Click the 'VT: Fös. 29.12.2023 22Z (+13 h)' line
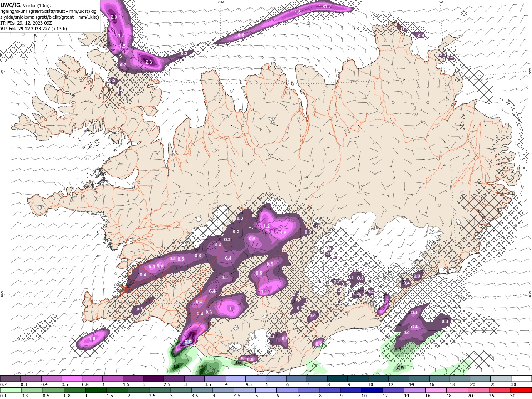Screen dimensions: 532x399 point(34,29)
